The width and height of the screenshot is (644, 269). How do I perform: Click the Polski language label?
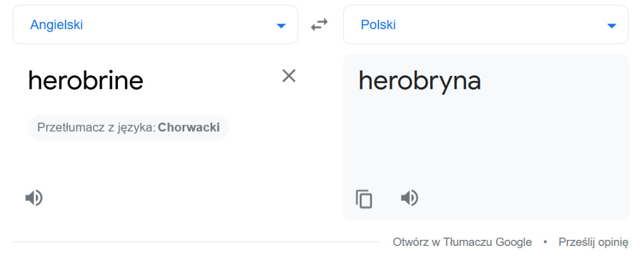point(378,25)
